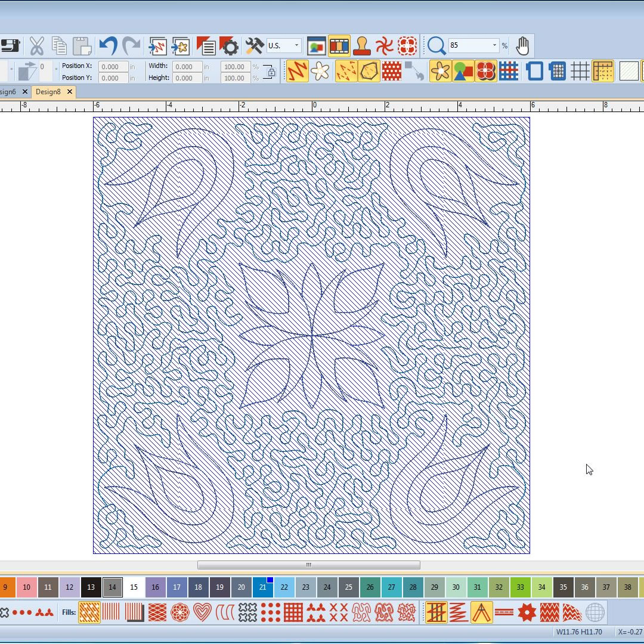Expand the zoom percentage dropdown showing 85
Viewport: 644px width, 644px height.
494,46
